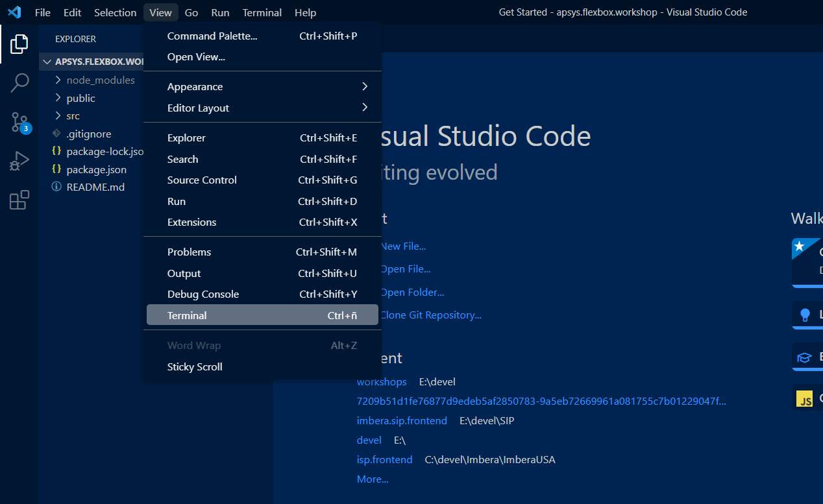Open package.json file in explorer
This screenshot has height=504, width=823.
click(x=96, y=169)
